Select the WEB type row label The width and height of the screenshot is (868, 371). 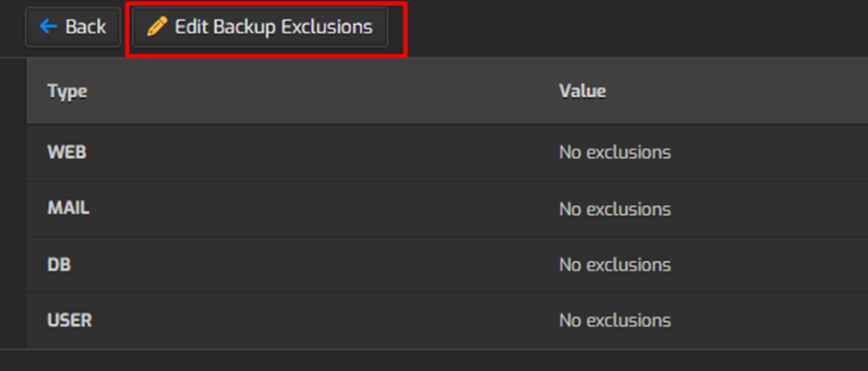pos(66,152)
